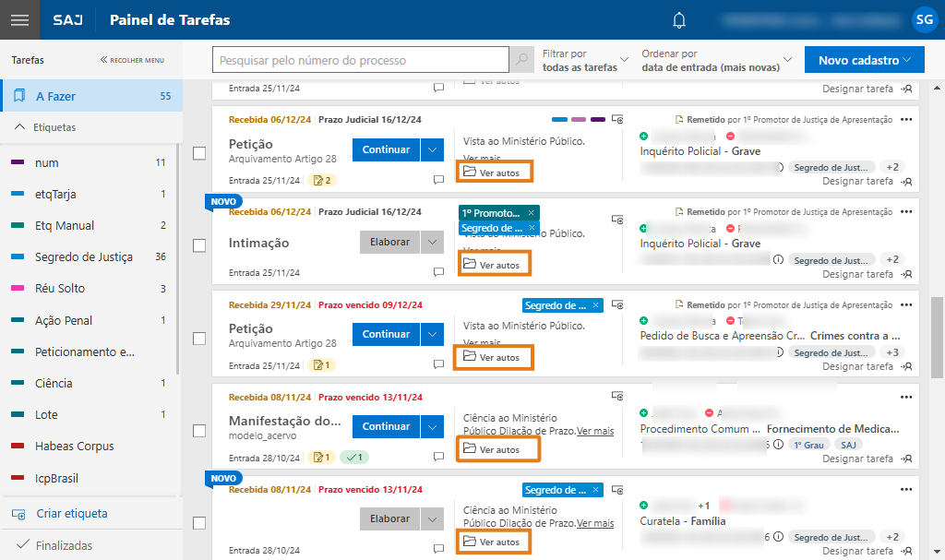Open the notifications bell

point(679,20)
